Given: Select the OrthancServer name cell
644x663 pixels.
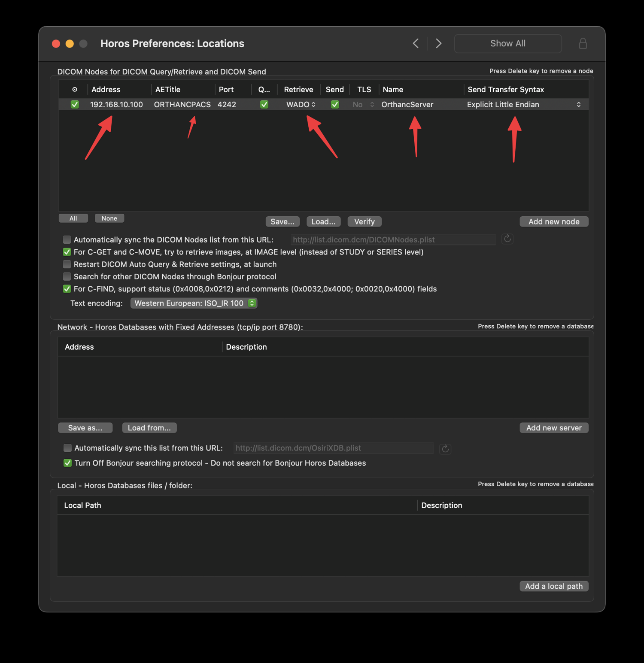Looking at the screenshot, I should 407,104.
